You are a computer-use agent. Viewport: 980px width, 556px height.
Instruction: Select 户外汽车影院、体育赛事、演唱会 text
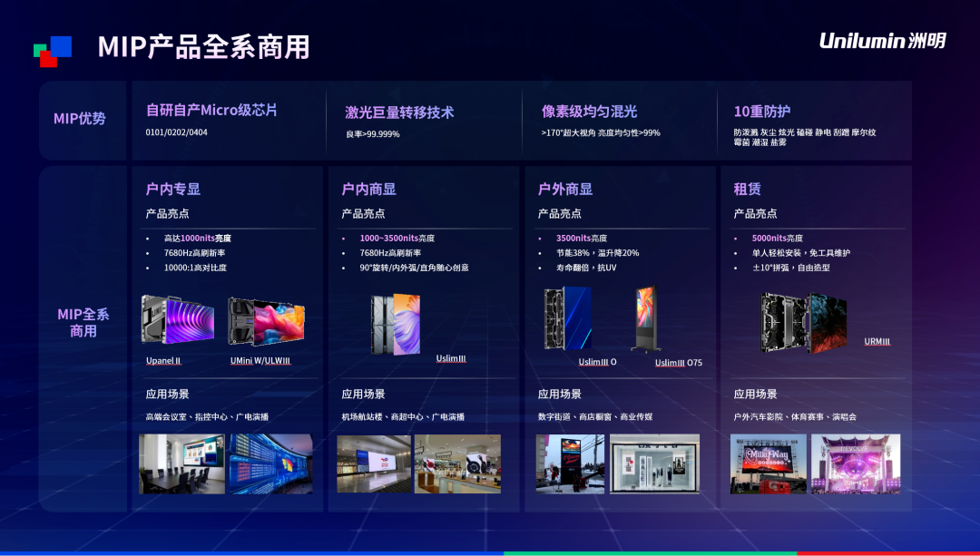coord(795,416)
